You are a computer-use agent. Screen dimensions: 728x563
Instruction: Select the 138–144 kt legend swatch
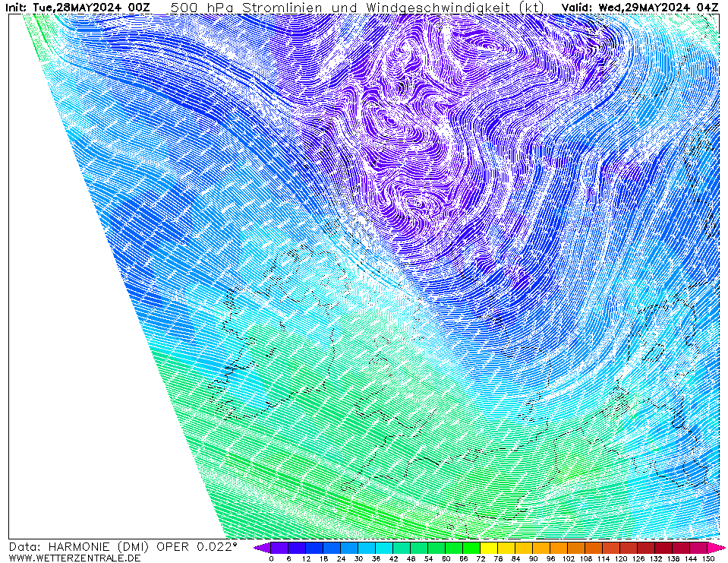681,548
